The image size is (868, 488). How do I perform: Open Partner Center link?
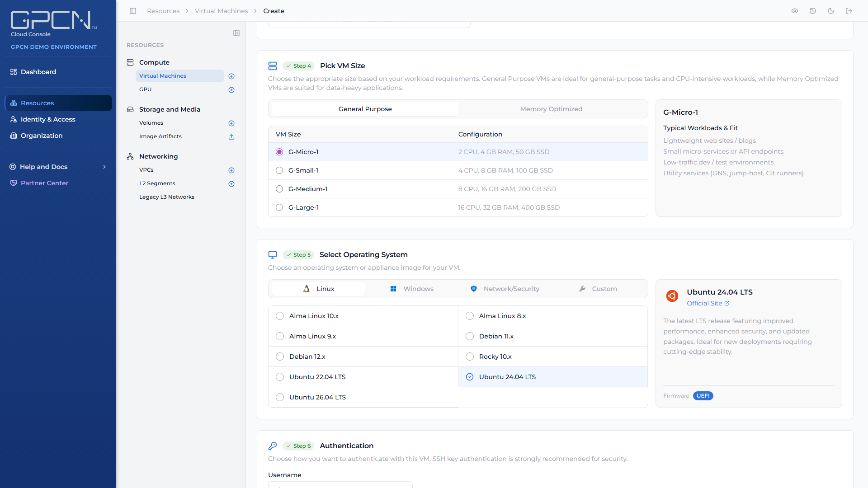pos(58,183)
